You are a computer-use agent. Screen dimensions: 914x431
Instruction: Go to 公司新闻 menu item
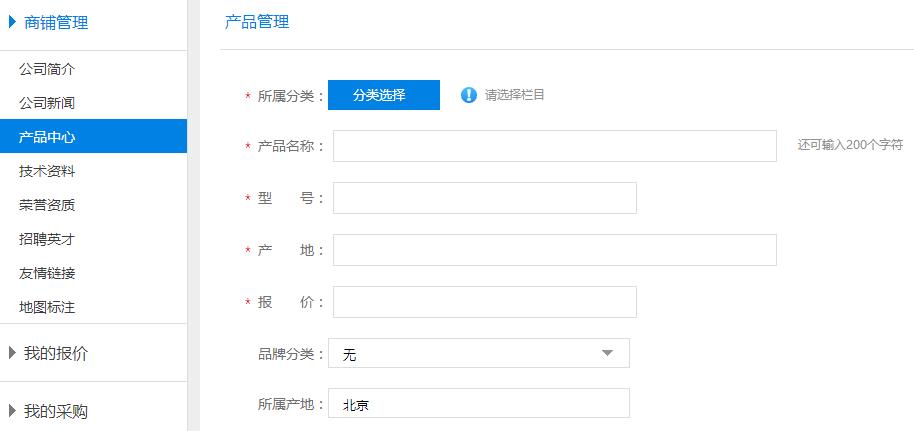[x=47, y=103]
